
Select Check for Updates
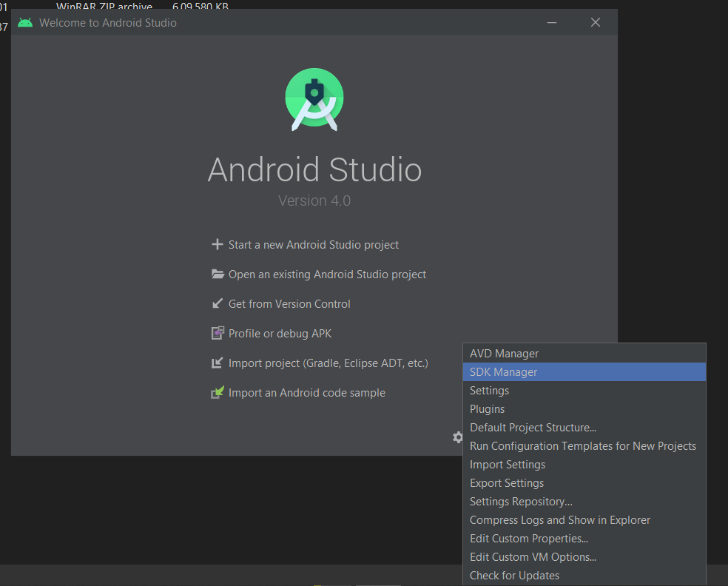[584, 576]
